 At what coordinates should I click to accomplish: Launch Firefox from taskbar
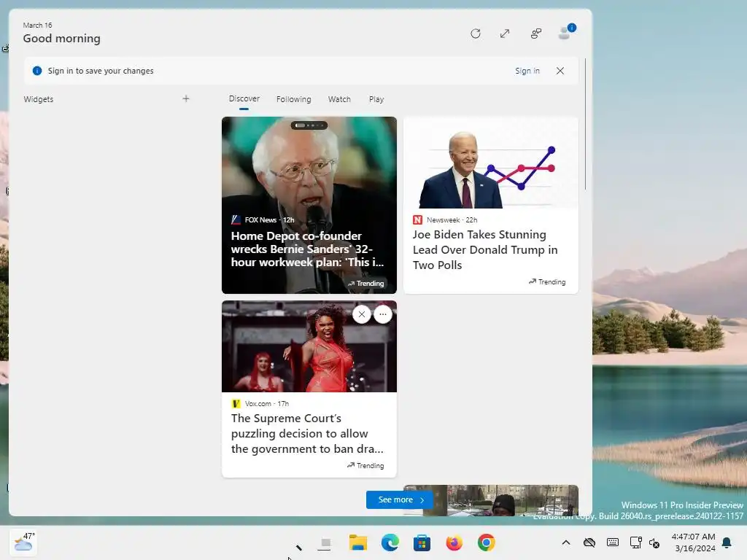(454, 542)
